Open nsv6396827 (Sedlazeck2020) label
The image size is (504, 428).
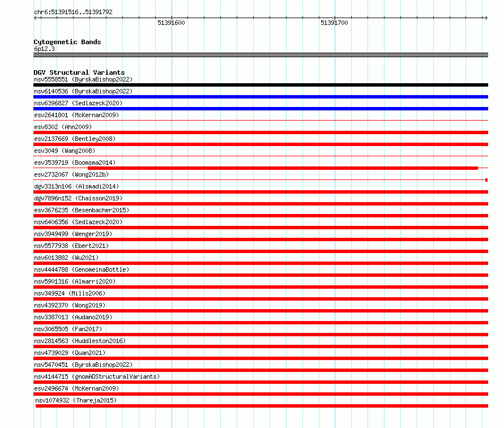coord(78,103)
